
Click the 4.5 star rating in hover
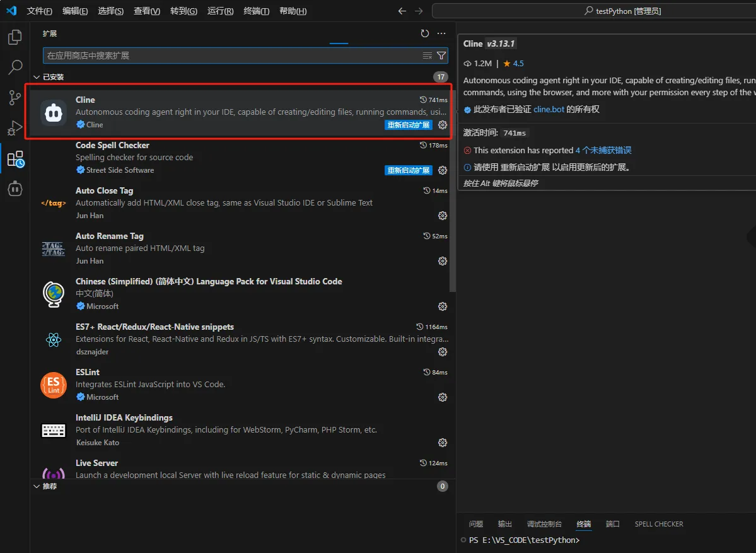click(513, 64)
